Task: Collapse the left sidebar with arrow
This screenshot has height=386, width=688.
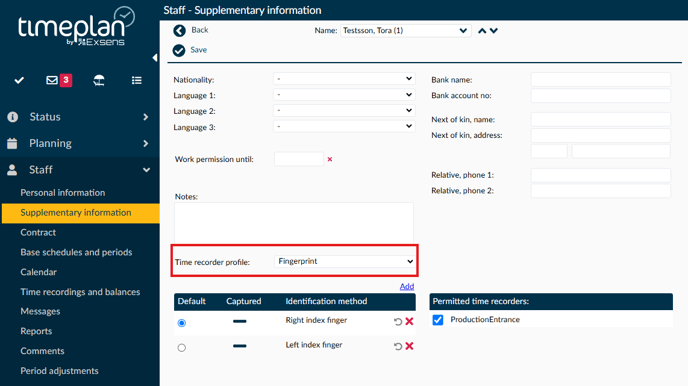Action: pyautogui.click(x=154, y=57)
